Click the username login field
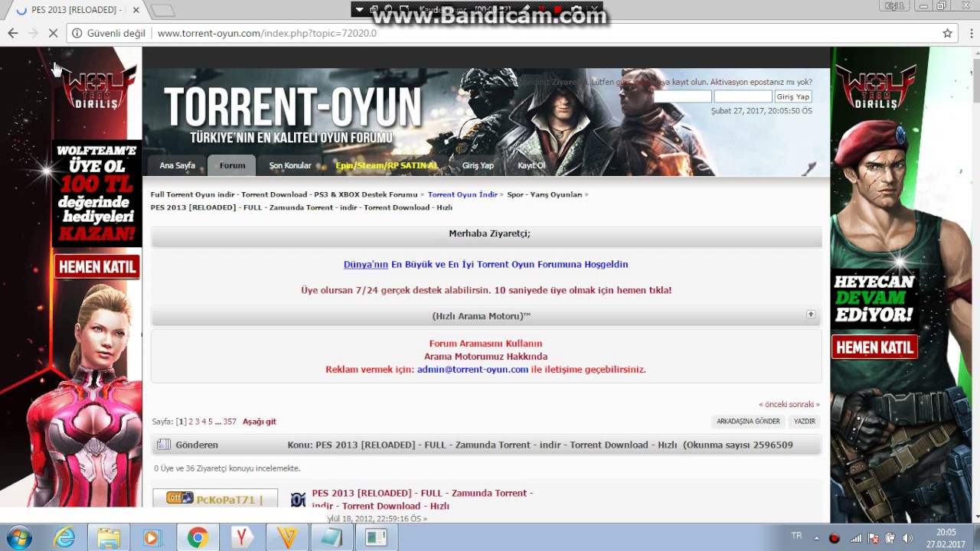The width and height of the screenshot is (980, 551). point(682,96)
